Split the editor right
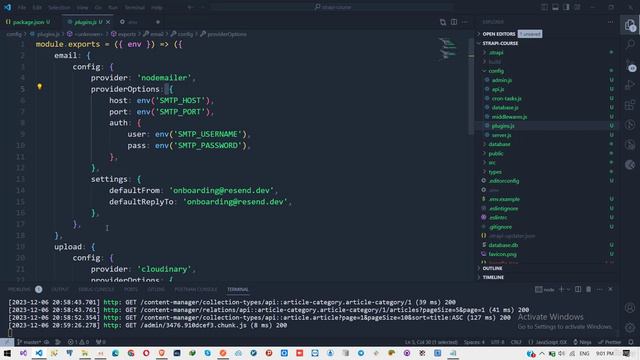Image resolution: width=640 pixels, height=360 pixels. coord(454,22)
